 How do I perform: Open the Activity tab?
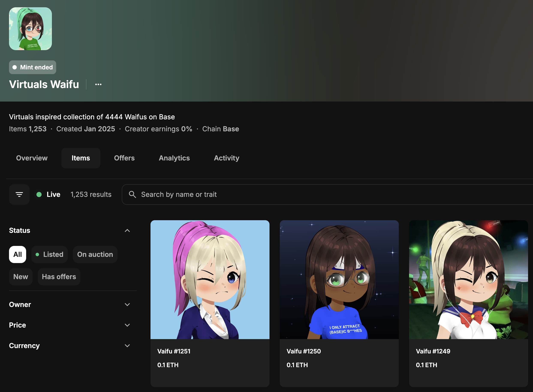pos(226,158)
